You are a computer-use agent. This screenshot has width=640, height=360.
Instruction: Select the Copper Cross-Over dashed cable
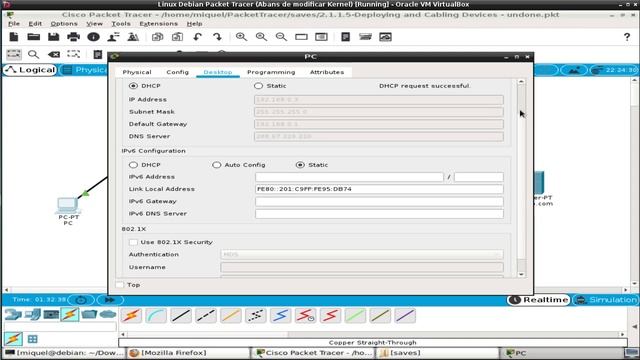tap(206, 316)
